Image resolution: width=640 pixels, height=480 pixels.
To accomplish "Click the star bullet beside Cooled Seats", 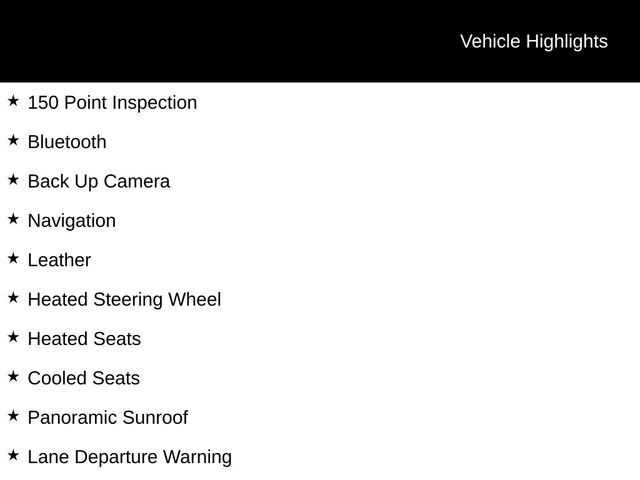I will [13, 376].
